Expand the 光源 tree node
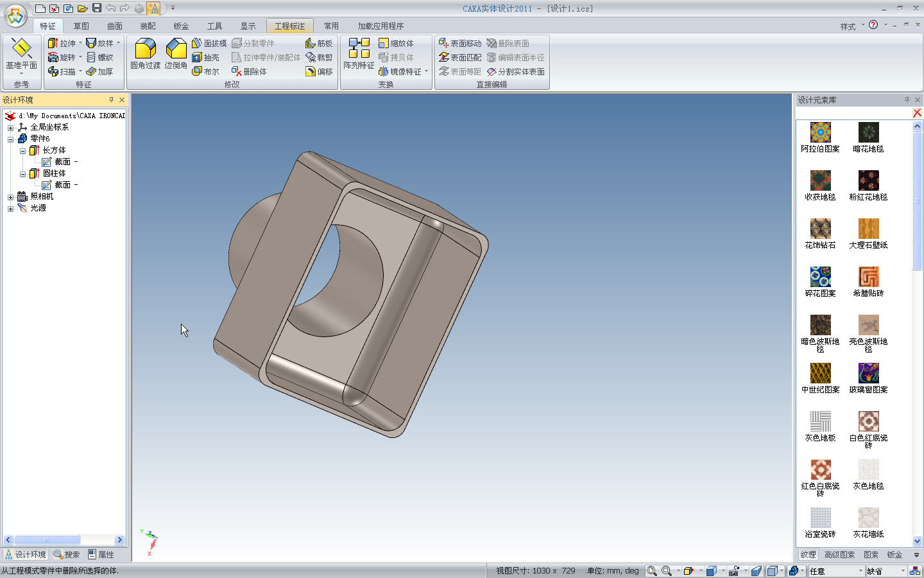Viewport: 924px width, 578px height. (x=10, y=208)
